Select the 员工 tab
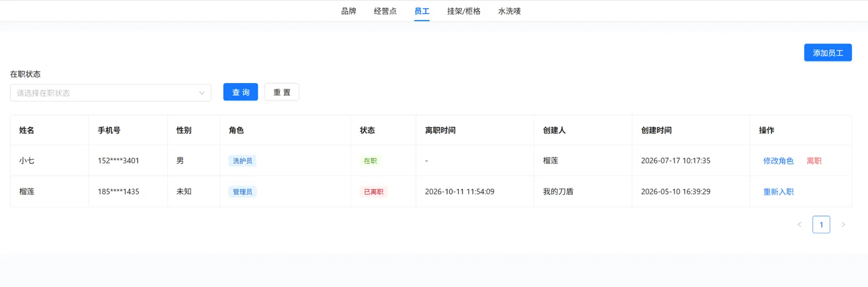This screenshot has width=868, height=287. [x=422, y=11]
